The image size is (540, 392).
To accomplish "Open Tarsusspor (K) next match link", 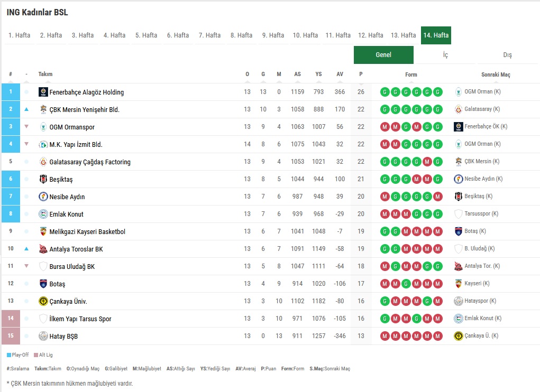I will 481,213.
